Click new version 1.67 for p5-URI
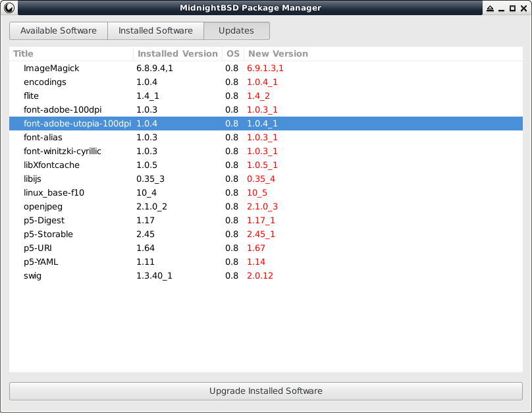Image resolution: width=532 pixels, height=413 pixels. coord(256,248)
